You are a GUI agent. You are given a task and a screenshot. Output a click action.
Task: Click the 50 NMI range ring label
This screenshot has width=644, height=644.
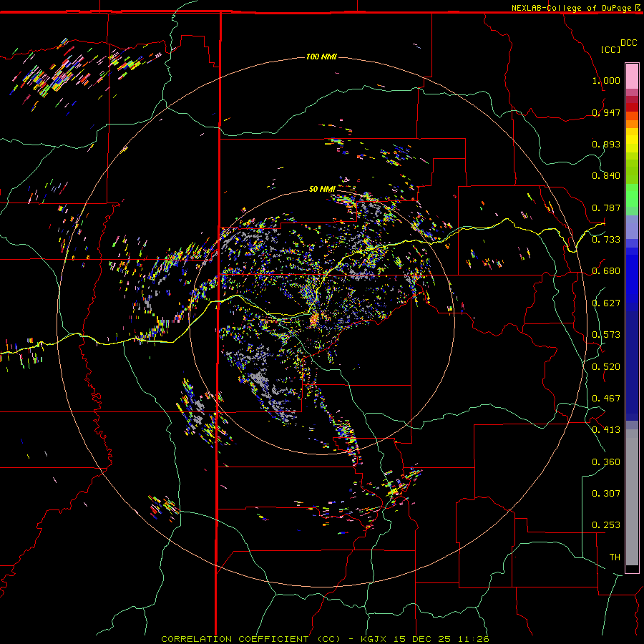coord(322,190)
